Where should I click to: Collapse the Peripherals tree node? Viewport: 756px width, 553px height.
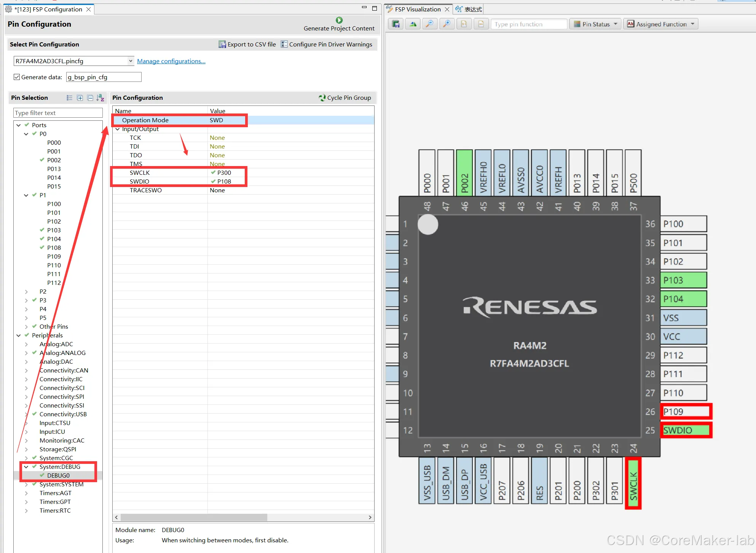pyautogui.click(x=18, y=335)
